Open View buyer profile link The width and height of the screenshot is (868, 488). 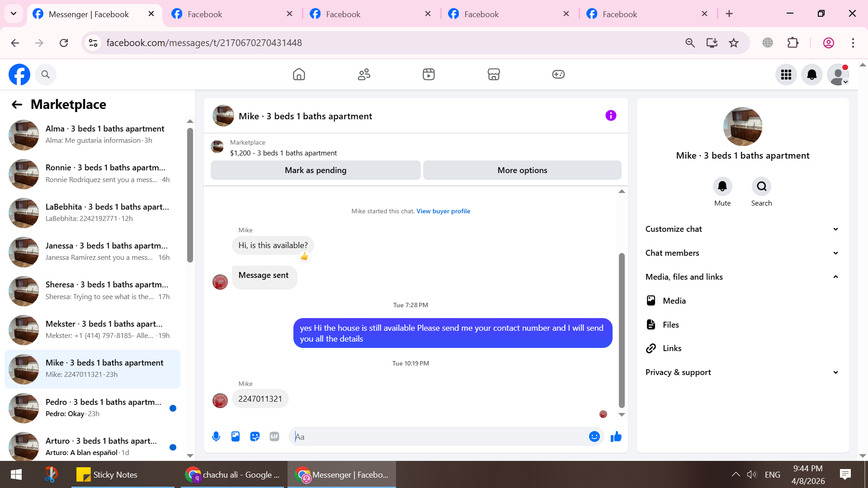point(443,211)
